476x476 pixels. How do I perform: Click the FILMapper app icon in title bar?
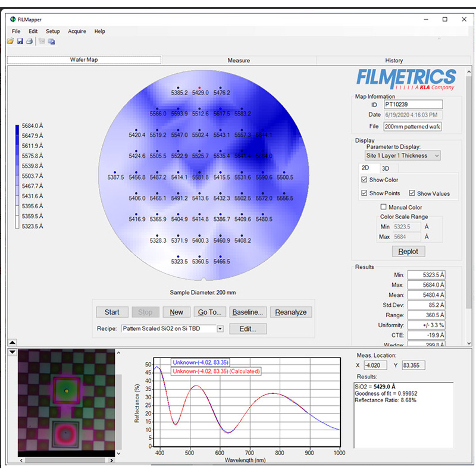(13, 19)
